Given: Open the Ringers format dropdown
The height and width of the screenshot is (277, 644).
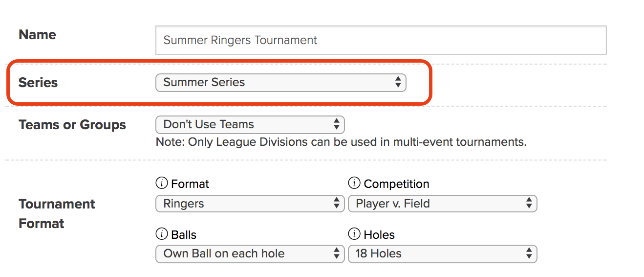Looking at the screenshot, I should tap(250, 204).
